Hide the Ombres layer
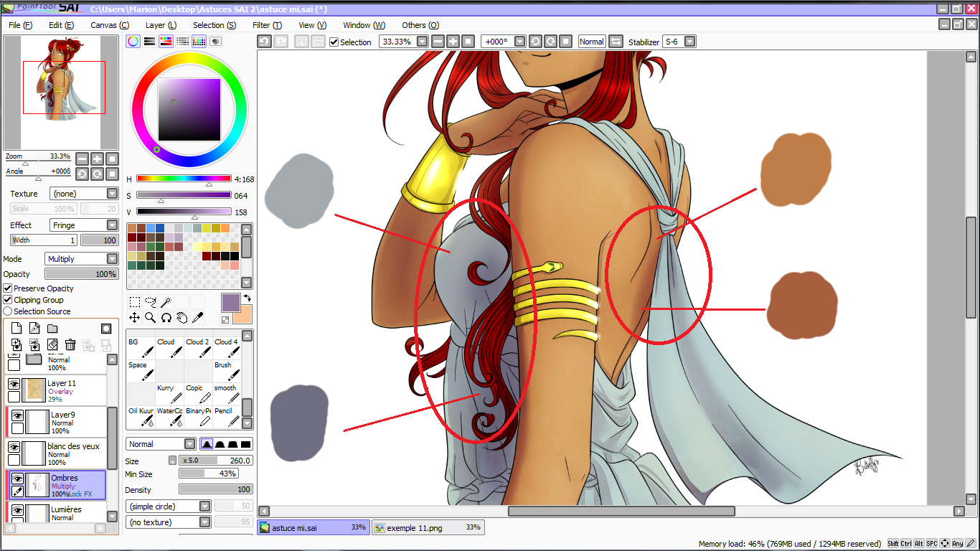 pos(18,479)
